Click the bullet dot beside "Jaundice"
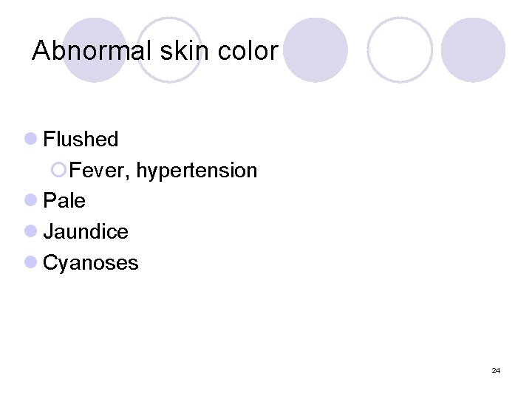 pyautogui.click(x=30, y=231)
